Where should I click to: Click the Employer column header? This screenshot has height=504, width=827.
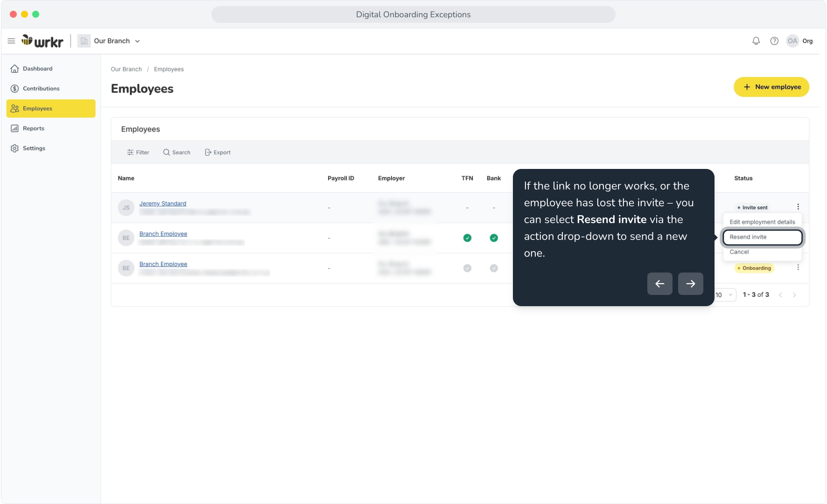pos(392,178)
